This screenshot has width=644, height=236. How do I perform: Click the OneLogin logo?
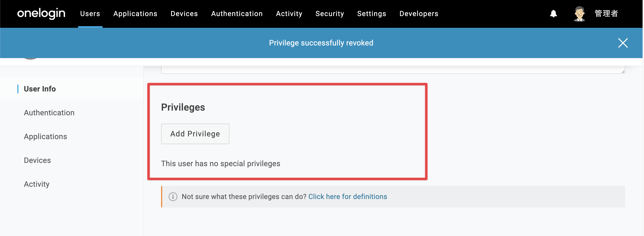coord(41,14)
